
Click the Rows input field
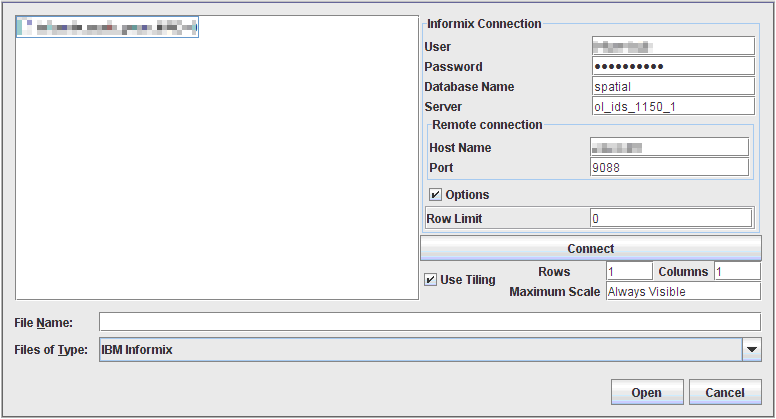[628, 272]
